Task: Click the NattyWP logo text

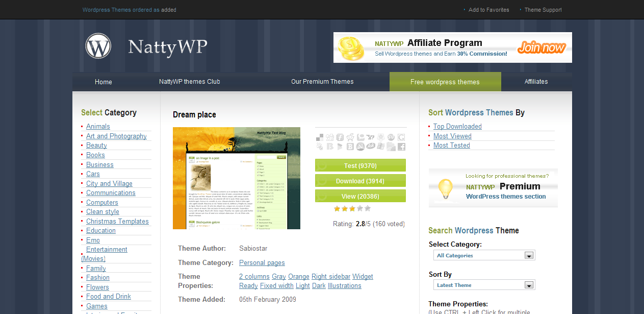Action: (x=168, y=47)
